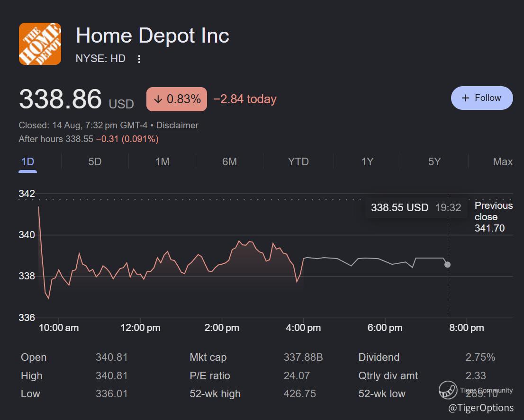The height and width of the screenshot is (420, 524).
Task: Open the three-dot more options menu
Action: pyautogui.click(x=139, y=59)
